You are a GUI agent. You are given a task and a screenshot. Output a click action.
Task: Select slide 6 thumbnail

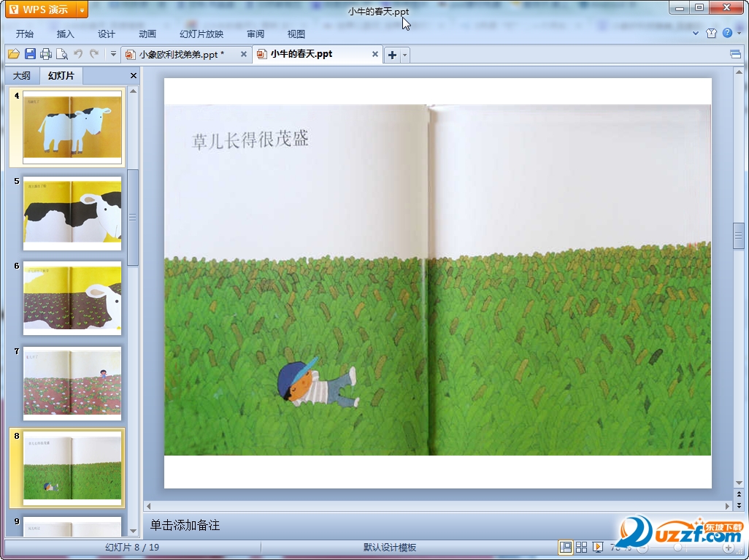click(72, 298)
